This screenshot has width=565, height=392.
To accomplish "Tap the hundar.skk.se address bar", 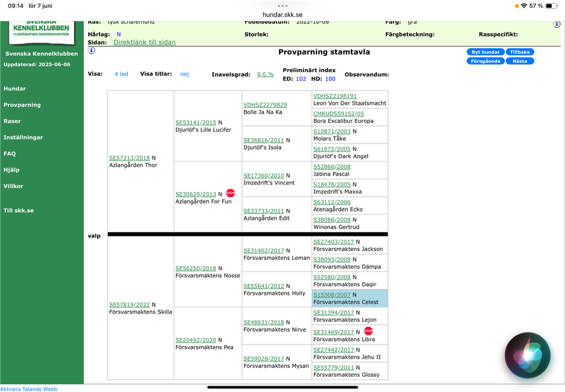I will tap(282, 15).
